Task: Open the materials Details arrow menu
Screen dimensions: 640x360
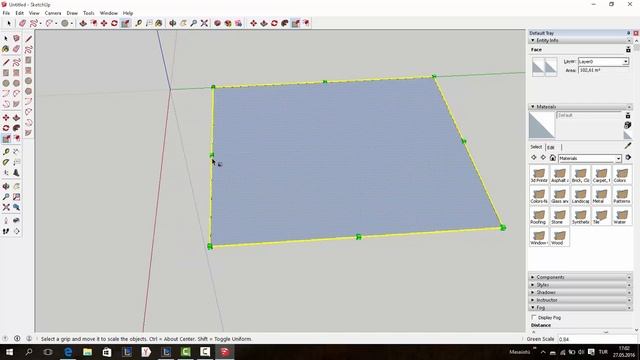Action: pos(628,158)
